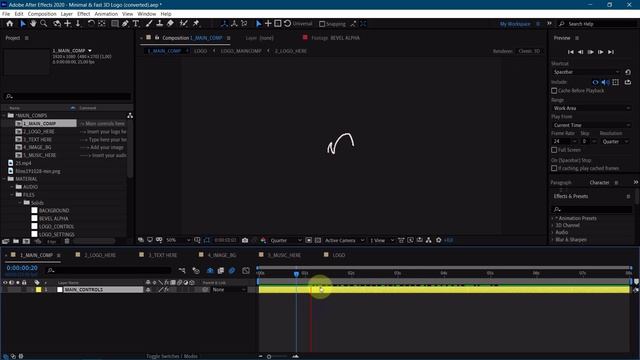Toggle transparency grid icon in viewer
The height and width of the screenshot is (360, 640).
318,240
